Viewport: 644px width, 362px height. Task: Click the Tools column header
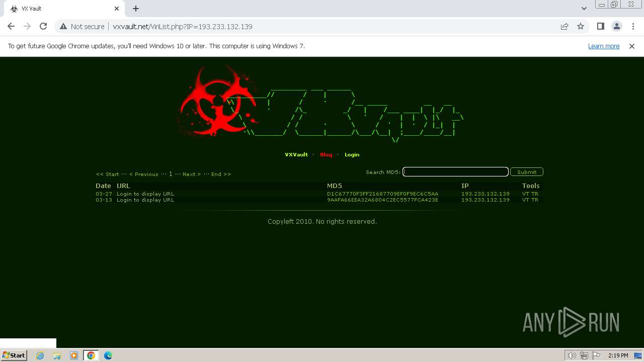tap(531, 186)
